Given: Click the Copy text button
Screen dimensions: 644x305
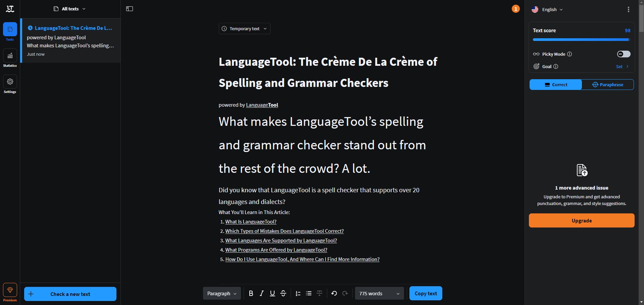Looking at the screenshot, I should [x=426, y=293].
